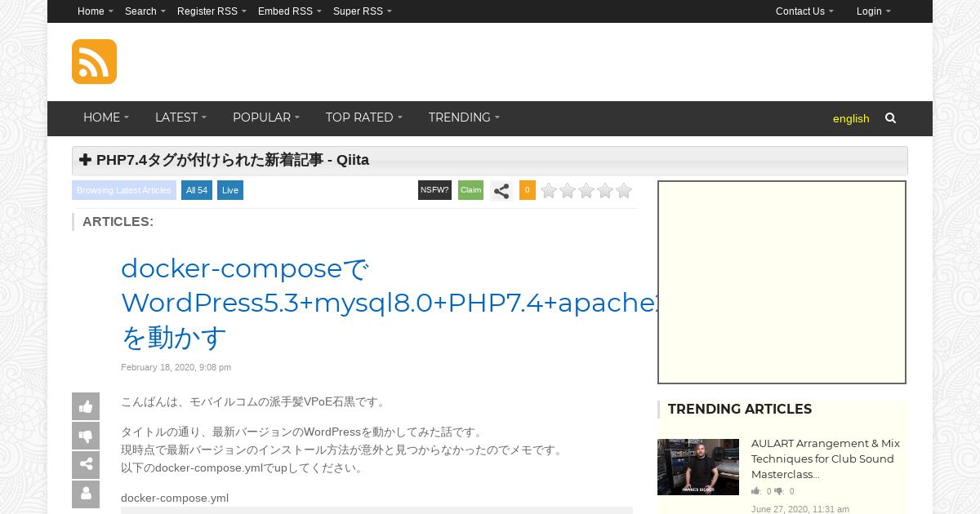980x514 pixels.
Task: Click the article share icon in the sidebar
Action: pyautogui.click(x=86, y=465)
